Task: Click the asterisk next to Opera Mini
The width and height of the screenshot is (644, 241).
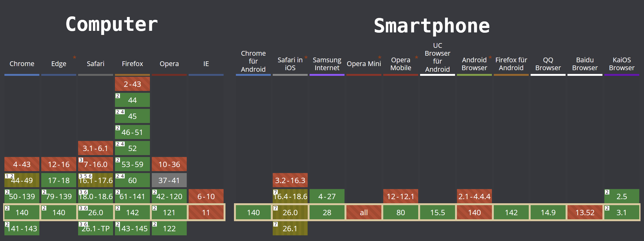Action: point(380,58)
